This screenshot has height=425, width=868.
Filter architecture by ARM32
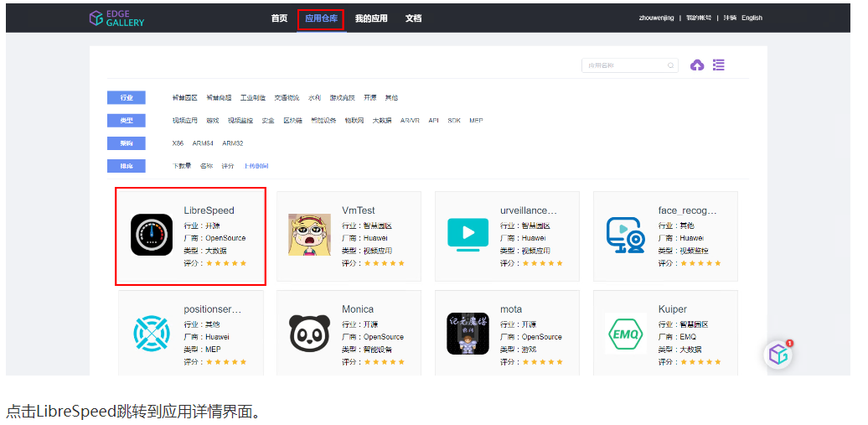point(233,143)
